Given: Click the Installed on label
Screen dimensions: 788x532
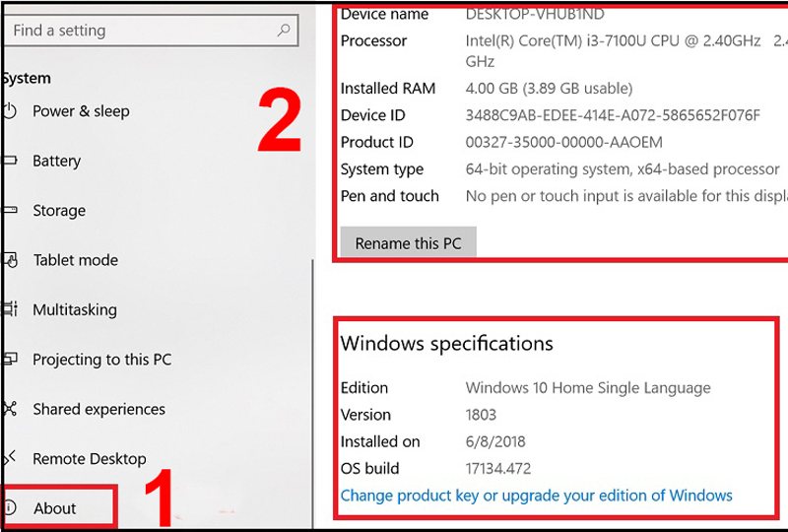Looking at the screenshot, I should point(380,442).
